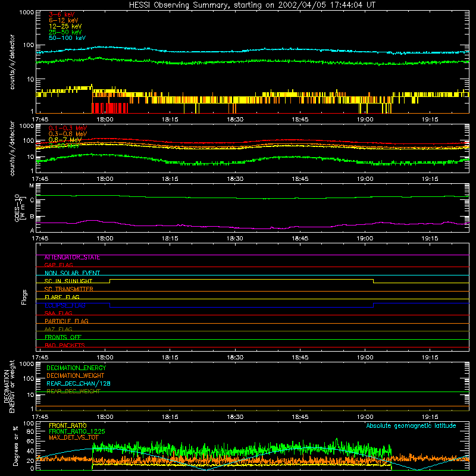Click the B class tick label on GOES axis
Image resolution: width=476 pixels, height=476 pixels.
click(x=32, y=217)
